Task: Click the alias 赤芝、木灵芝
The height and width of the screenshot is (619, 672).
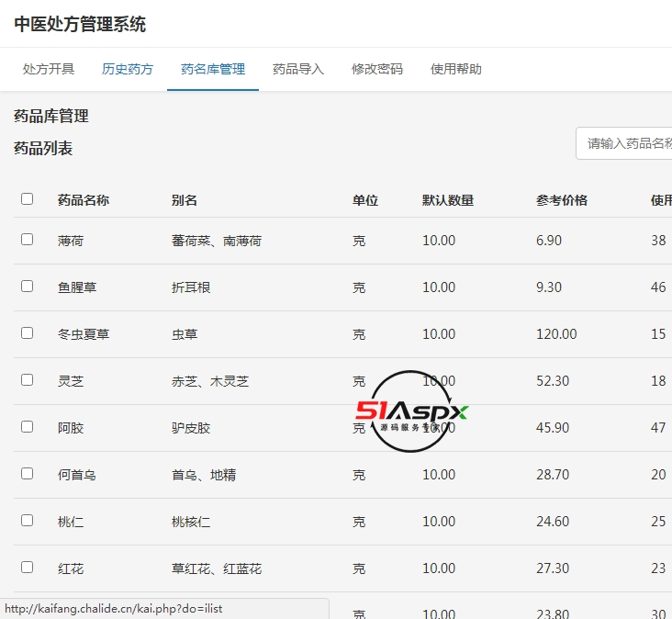Action: pyautogui.click(x=210, y=381)
